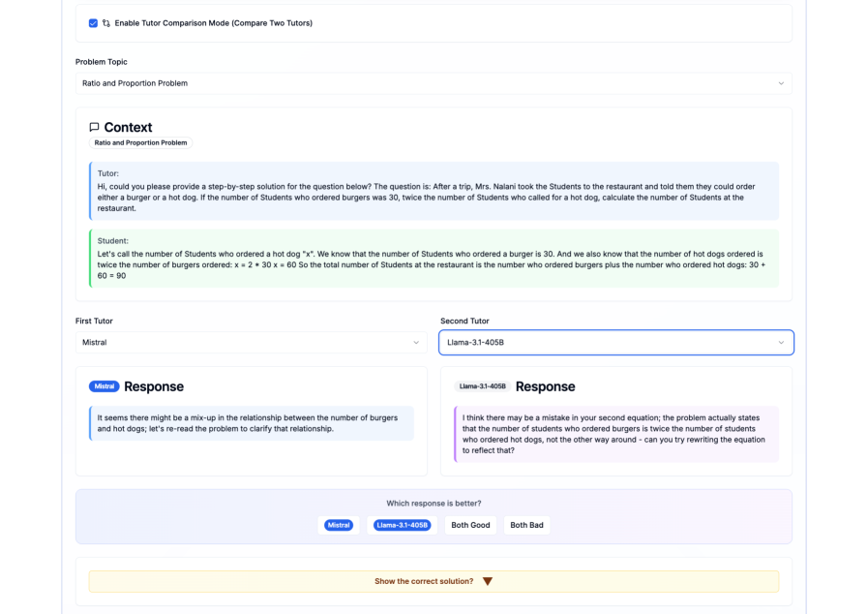Vote Mistral as the better response

(x=338, y=525)
